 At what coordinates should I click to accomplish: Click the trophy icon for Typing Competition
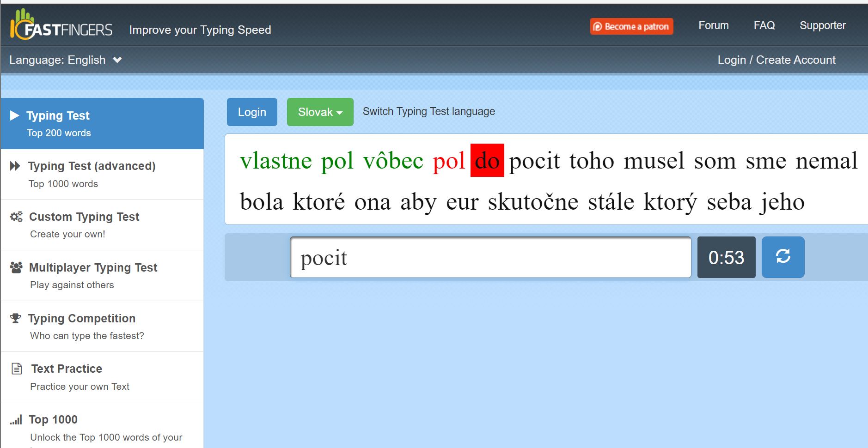click(16, 318)
